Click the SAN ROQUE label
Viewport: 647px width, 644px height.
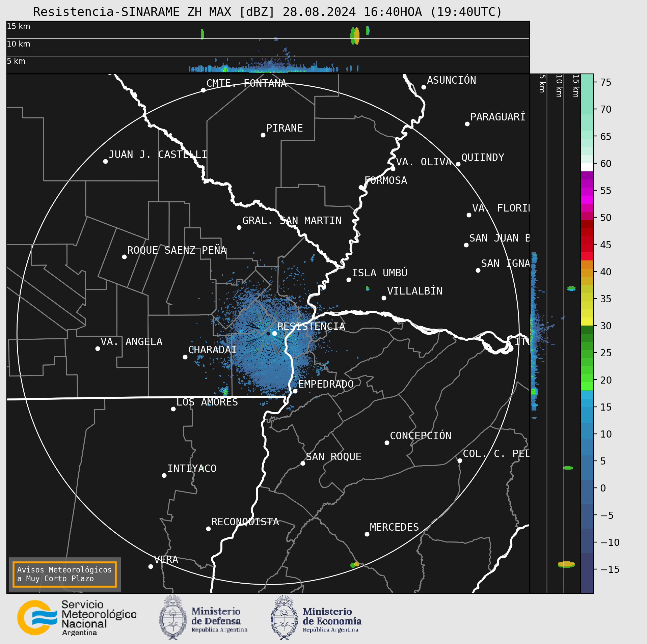334,457
